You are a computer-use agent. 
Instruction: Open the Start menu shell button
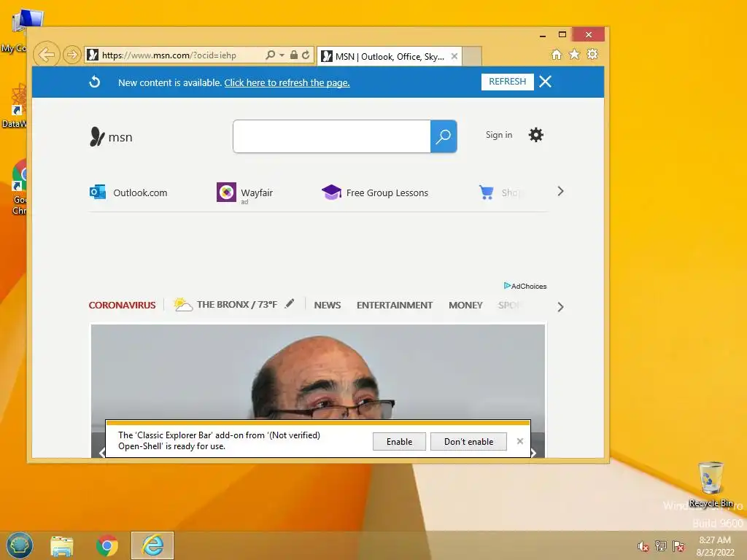click(x=20, y=545)
